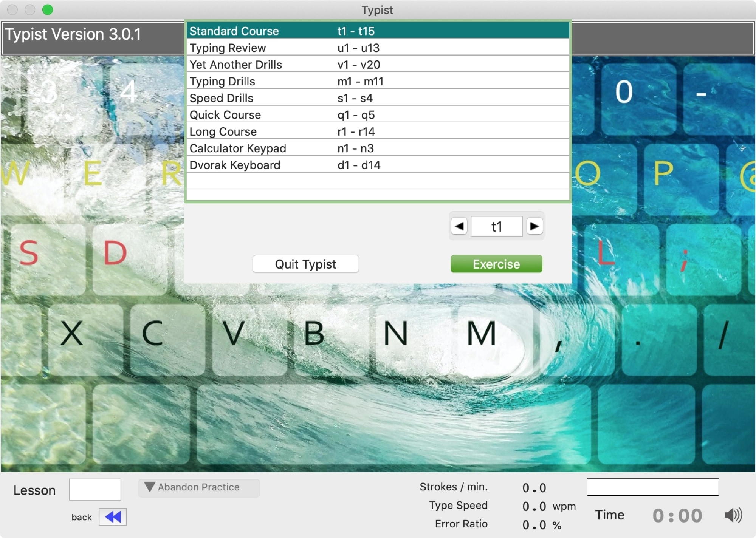
Task: Click the Quit Typist button
Action: click(305, 264)
